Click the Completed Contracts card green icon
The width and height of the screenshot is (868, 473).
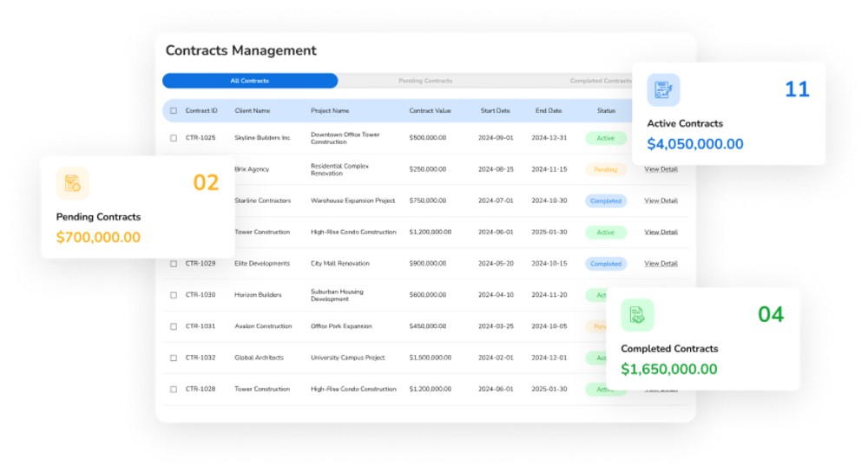(x=637, y=315)
